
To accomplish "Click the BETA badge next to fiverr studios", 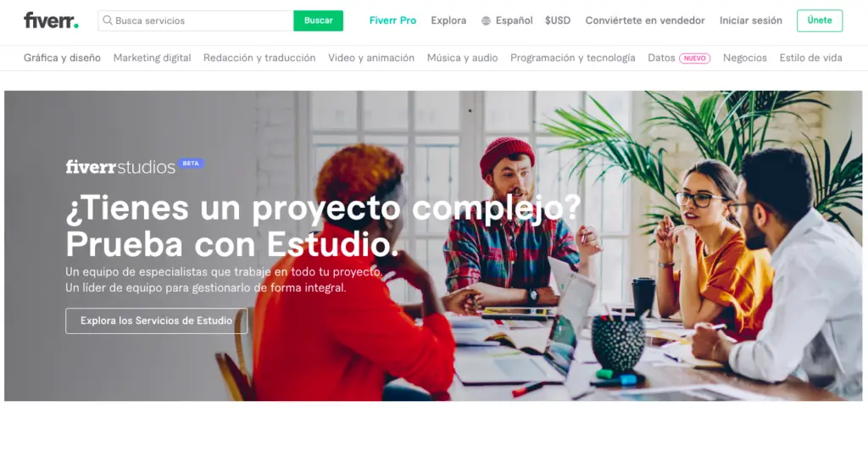I will (x=191, y=164).
